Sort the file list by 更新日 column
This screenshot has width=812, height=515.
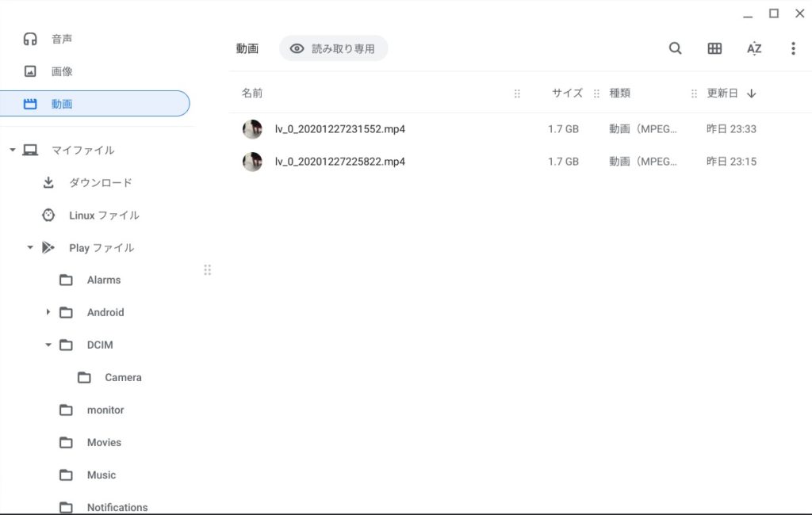[722, 93]
